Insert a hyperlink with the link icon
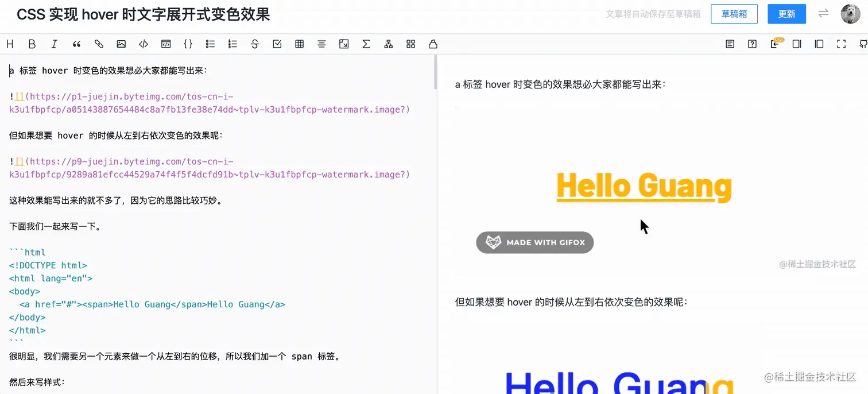 point(99,44)
